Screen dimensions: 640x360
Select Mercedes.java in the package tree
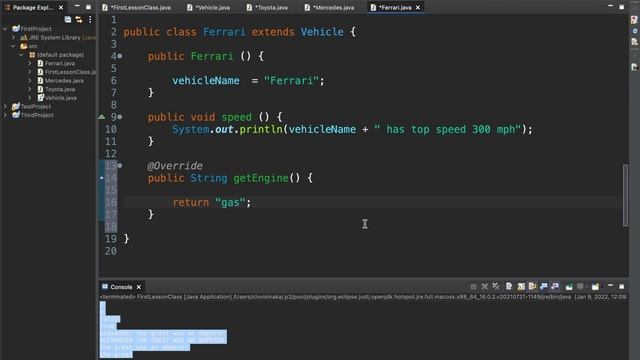pyautogui.click(x=64, y=81)
